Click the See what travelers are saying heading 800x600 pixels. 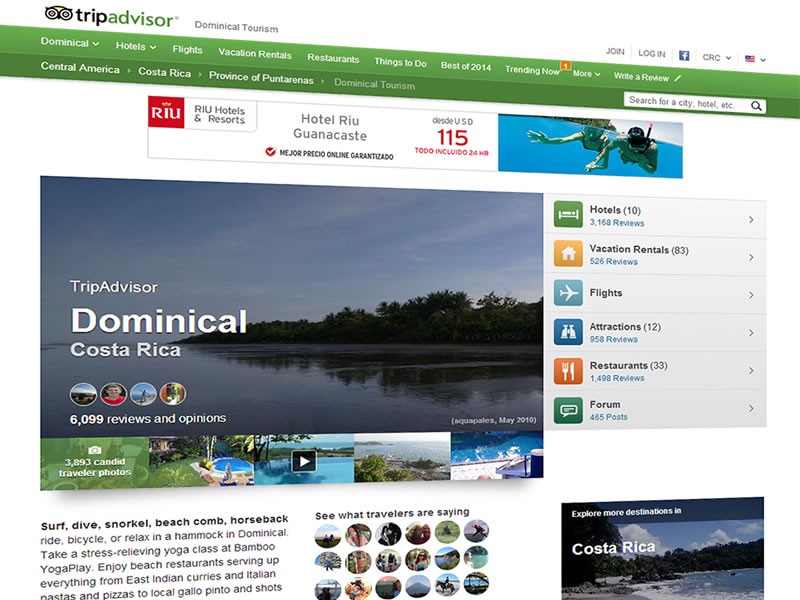[x=392, y=514]
